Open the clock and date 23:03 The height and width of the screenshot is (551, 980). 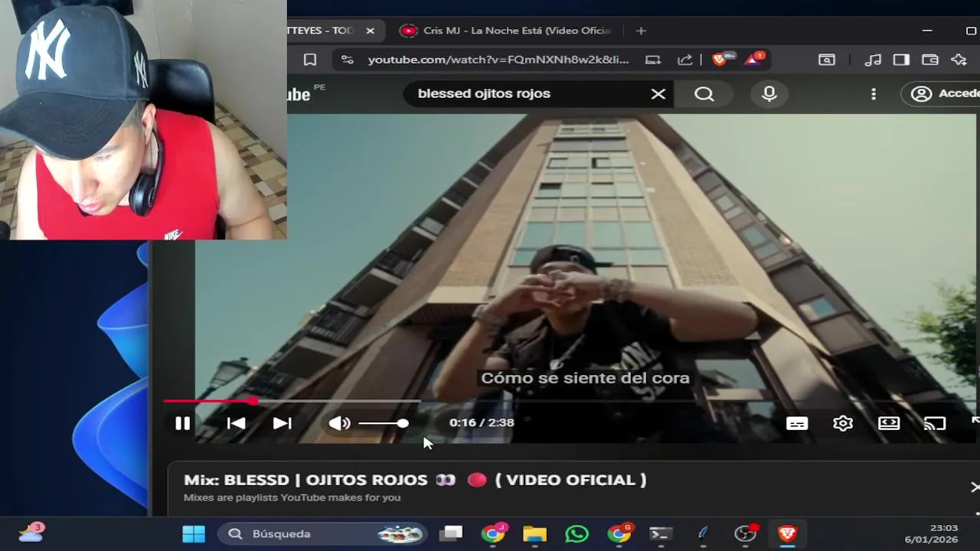pos(931,533)
